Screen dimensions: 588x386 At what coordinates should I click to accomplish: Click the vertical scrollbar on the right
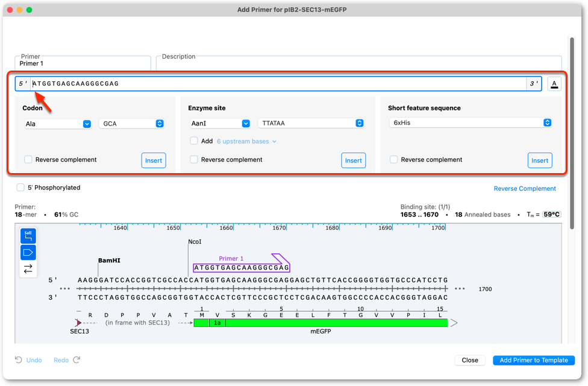click(572, 133)
